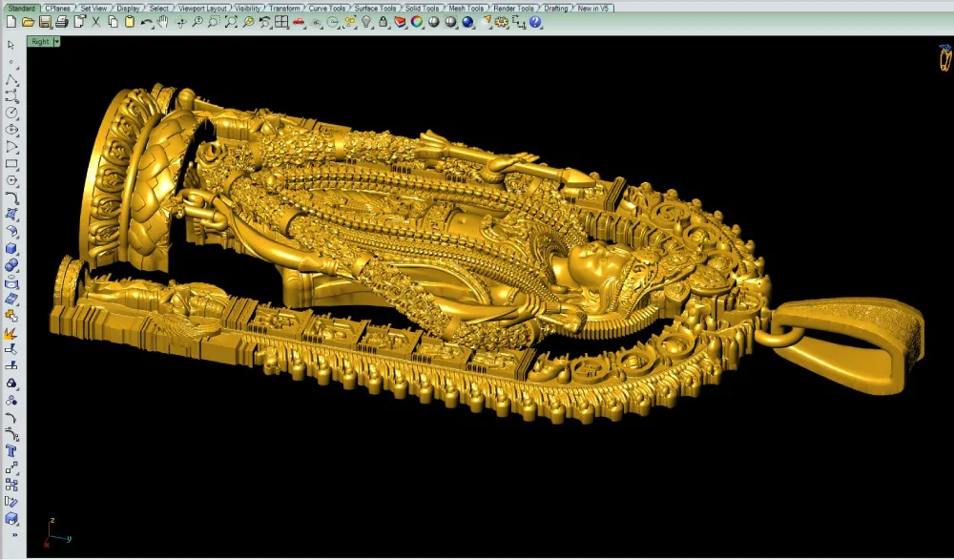954x560 pixels.
Task: Click the Select Objects icon
Action: (x=350, y=22)
